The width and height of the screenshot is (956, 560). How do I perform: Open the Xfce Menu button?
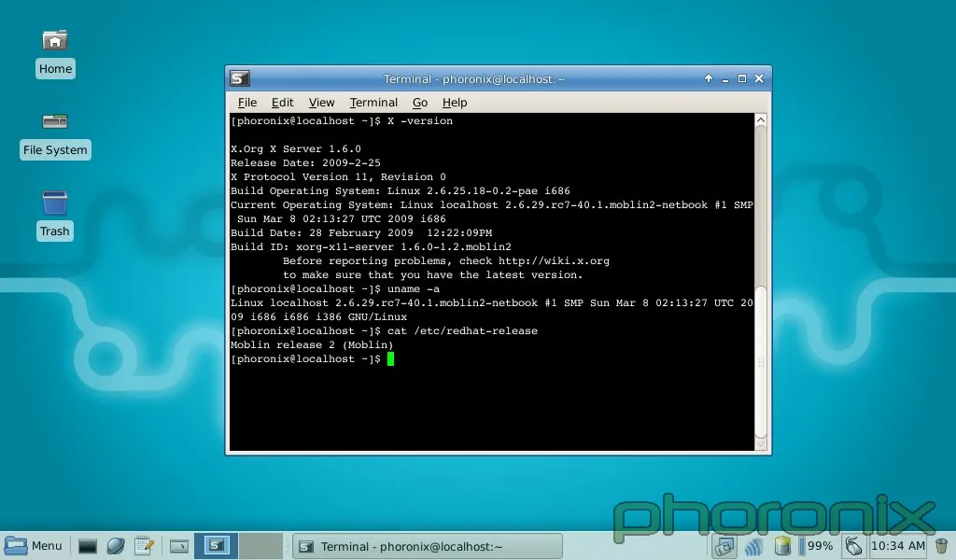point(34,546)
